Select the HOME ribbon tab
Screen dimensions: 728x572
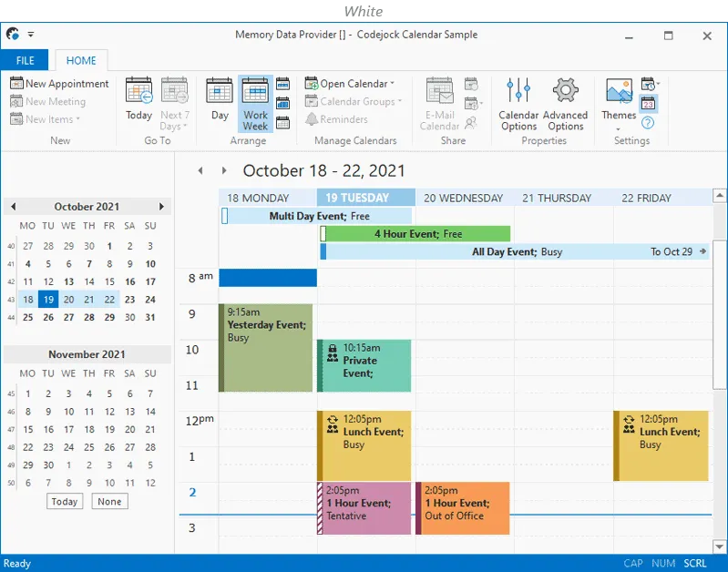coord(81,61)
